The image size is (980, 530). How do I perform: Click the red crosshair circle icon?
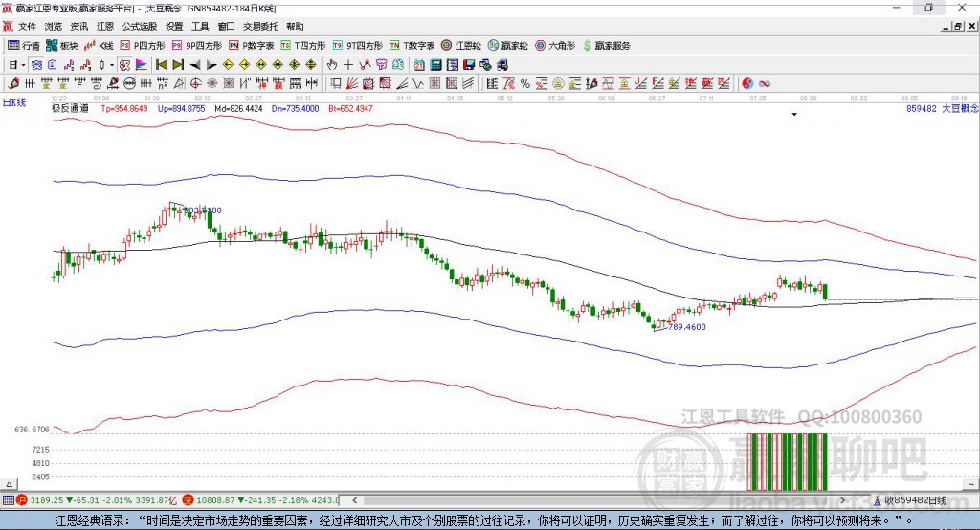195,84
